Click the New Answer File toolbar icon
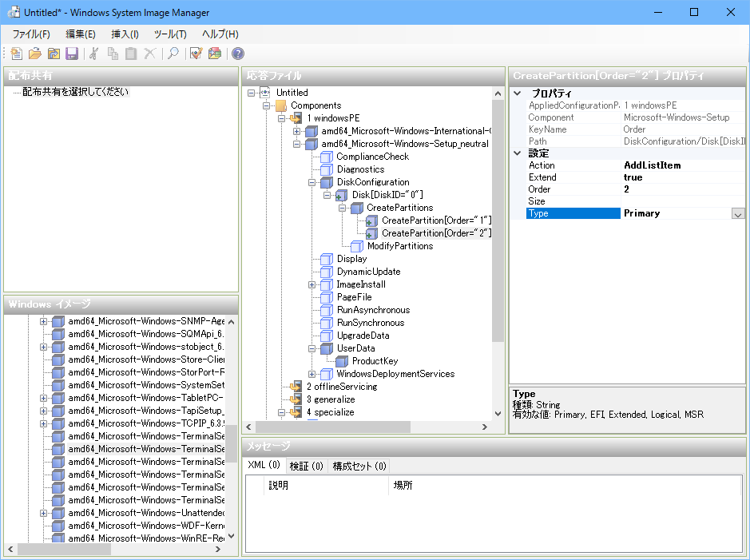 click(16, 54)
